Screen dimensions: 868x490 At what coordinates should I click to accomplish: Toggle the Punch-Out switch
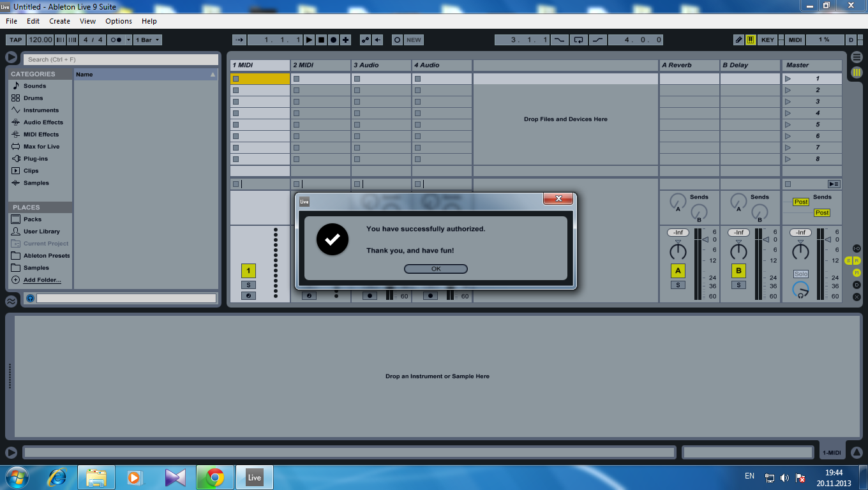[597, 40]
